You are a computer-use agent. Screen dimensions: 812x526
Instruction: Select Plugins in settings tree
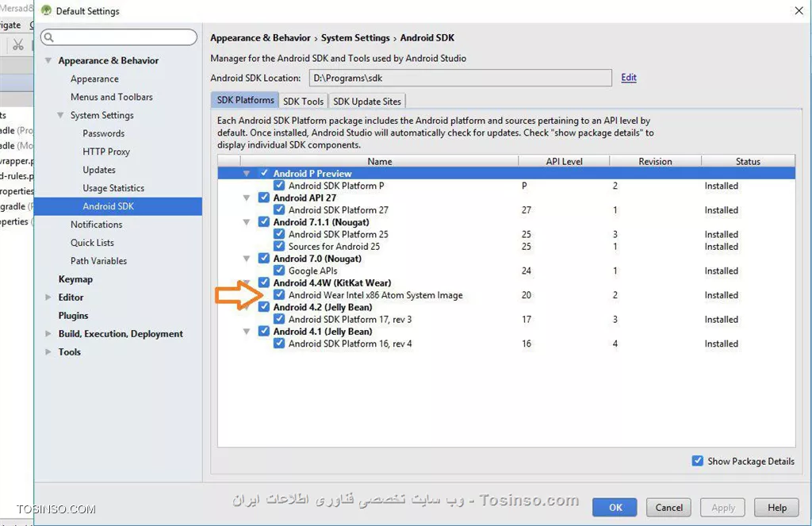coord(73,315)
